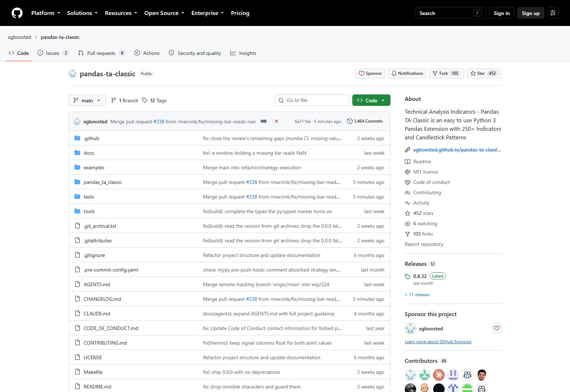Open the main branch selector
The height and width of the screenshot is (392, 570).
87,100
